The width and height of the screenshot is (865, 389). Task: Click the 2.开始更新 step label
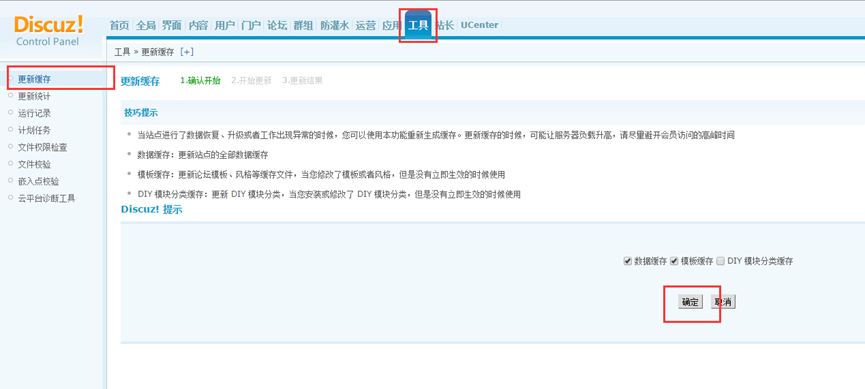[252, 81]
